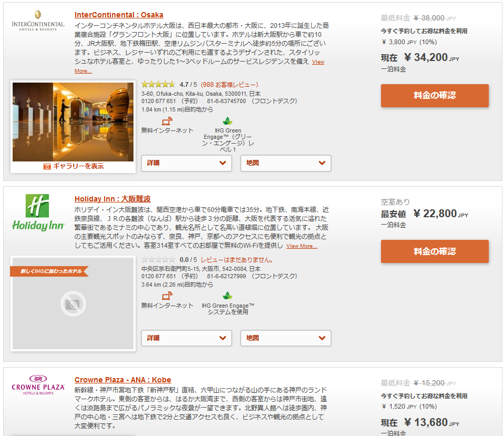Click struck-through ¥ 15,200 JPY rate
This screenshot has width=504, height=436.
[435, 383]
